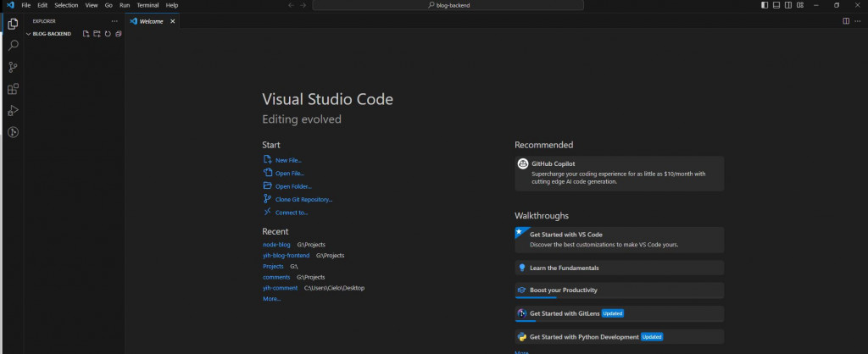Open the Terminal menu
This screenshot has width=868, height=354.
(147, 5)
